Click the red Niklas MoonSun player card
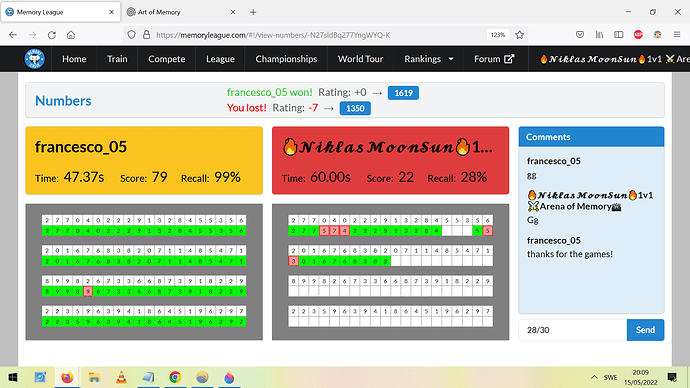Screen dimensions: 690x388 [x=390, y=161]
